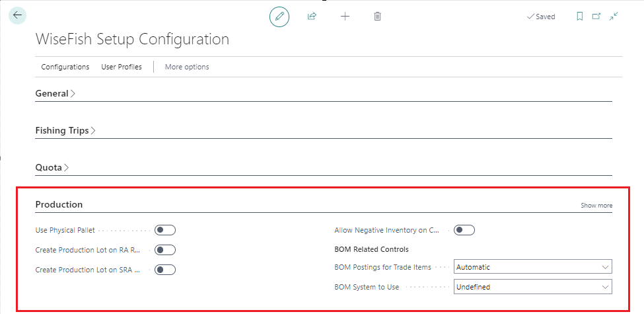Open the User Profiles menu
644x314 pixels.
[122, 67]
